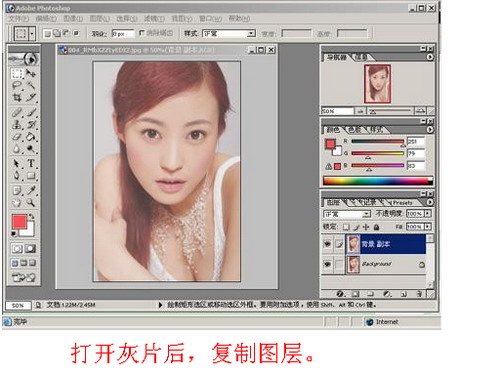Toggle link box of Background layer
Screen dimensions: 500x375
[339, 264]
